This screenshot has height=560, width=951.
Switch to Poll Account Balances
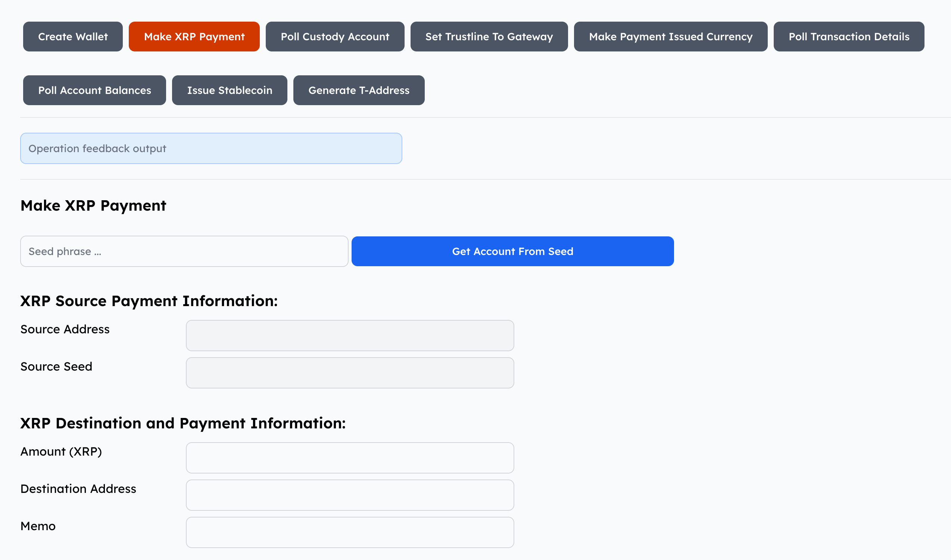tap(94, 90)
